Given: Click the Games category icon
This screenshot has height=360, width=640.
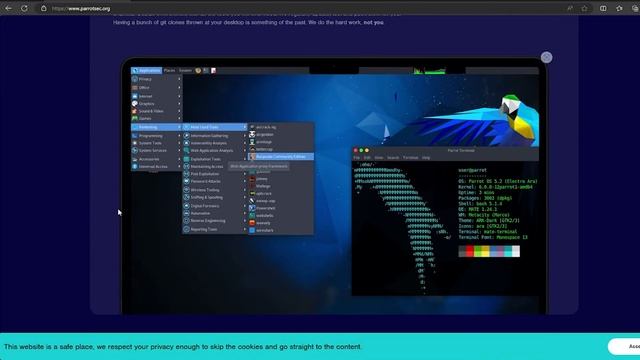Looking at the screenshot, I should tap(135, 118).
